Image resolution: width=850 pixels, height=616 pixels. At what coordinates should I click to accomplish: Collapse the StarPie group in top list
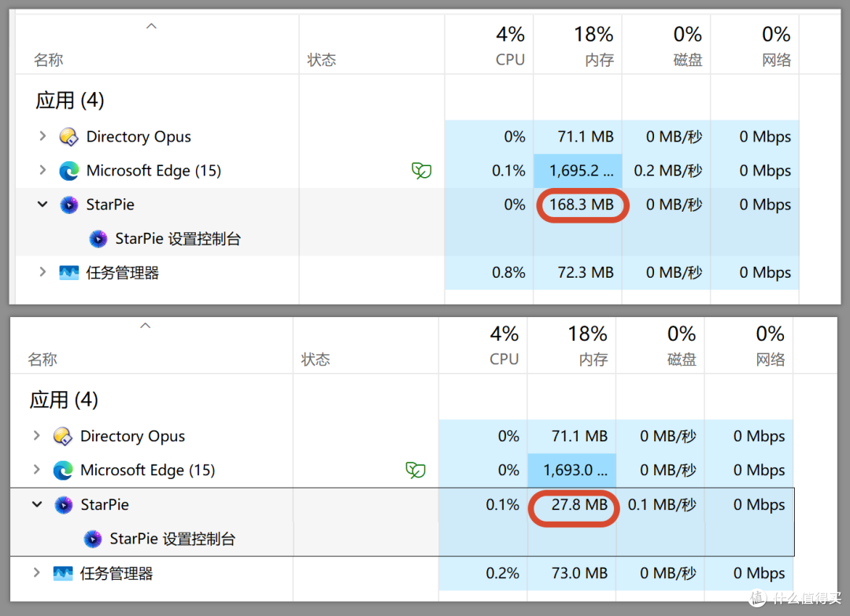[x=42, y=205]
